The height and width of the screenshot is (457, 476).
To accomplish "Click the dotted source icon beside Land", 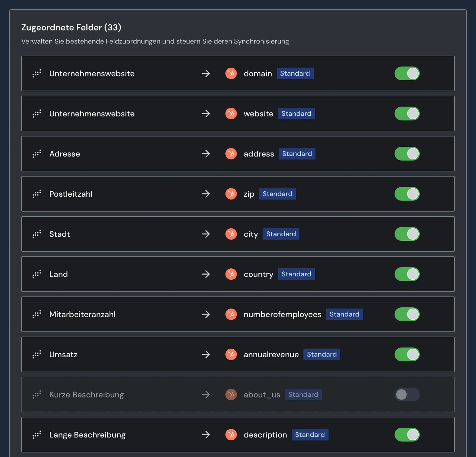I will coord(37,274).
